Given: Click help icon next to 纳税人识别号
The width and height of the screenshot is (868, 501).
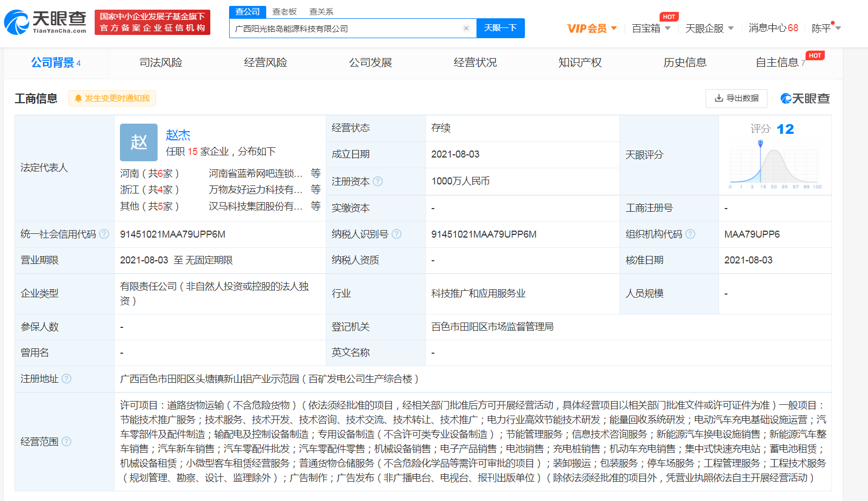Looking at the screenshot, I should pyautogui.click(x=396, y=234).
